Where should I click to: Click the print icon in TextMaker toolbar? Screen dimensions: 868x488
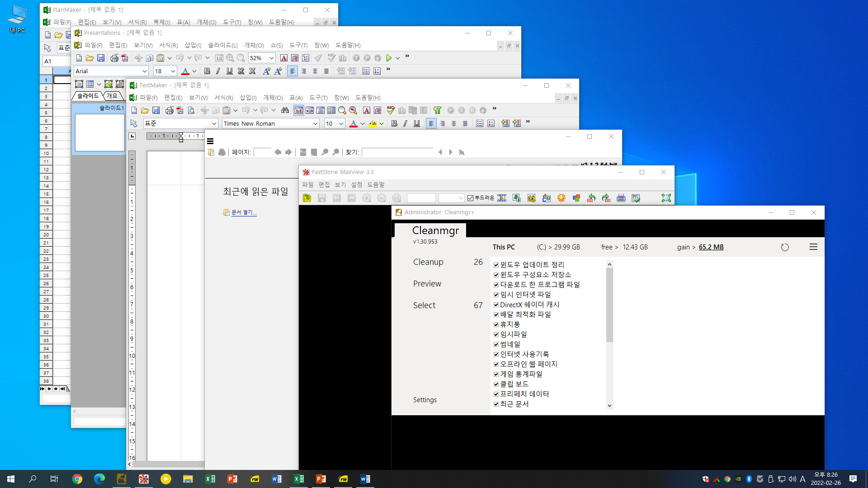coord(169,110)
